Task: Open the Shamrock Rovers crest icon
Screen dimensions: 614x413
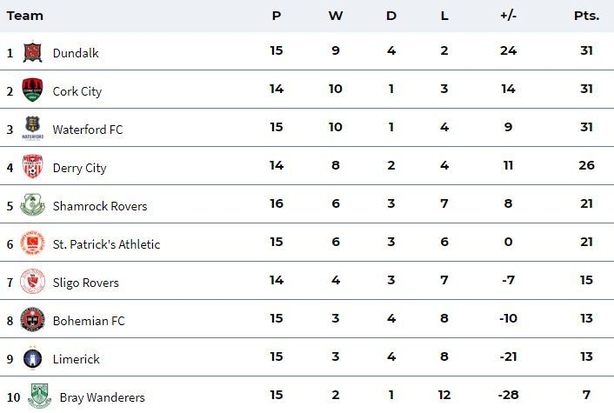Action: (x=33, y=204)
